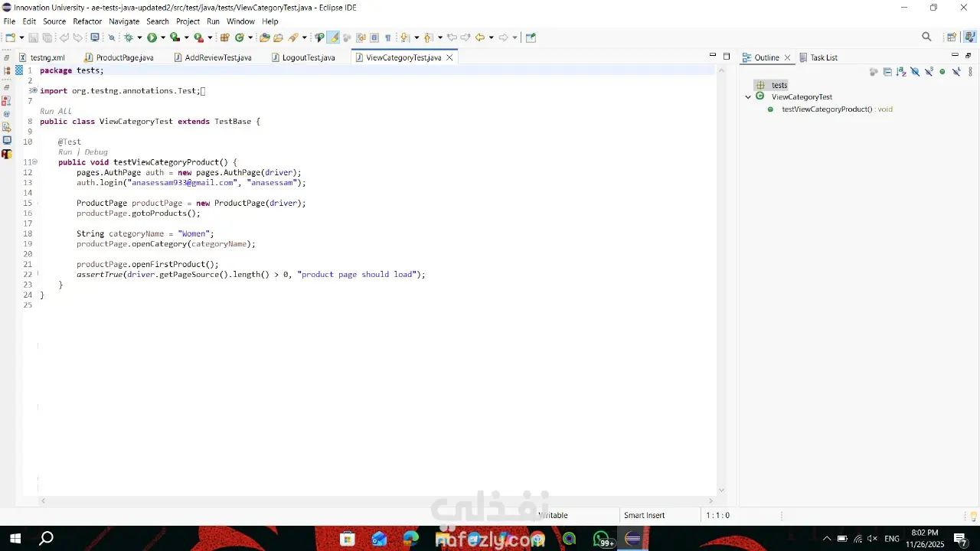Click the Debug bug icon in toolbar
Image resolution: width=980 pixels, height=551 pixels.
click(x=129, y=37)
